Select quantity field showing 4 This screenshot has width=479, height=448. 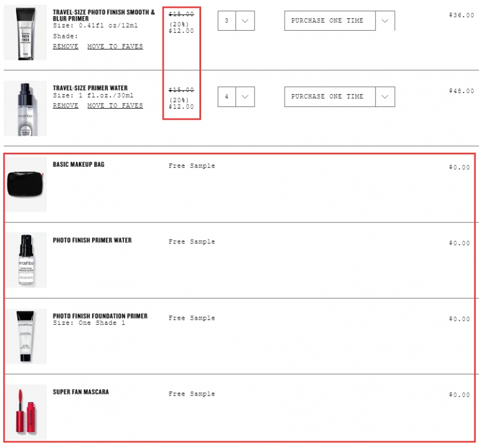227,96
